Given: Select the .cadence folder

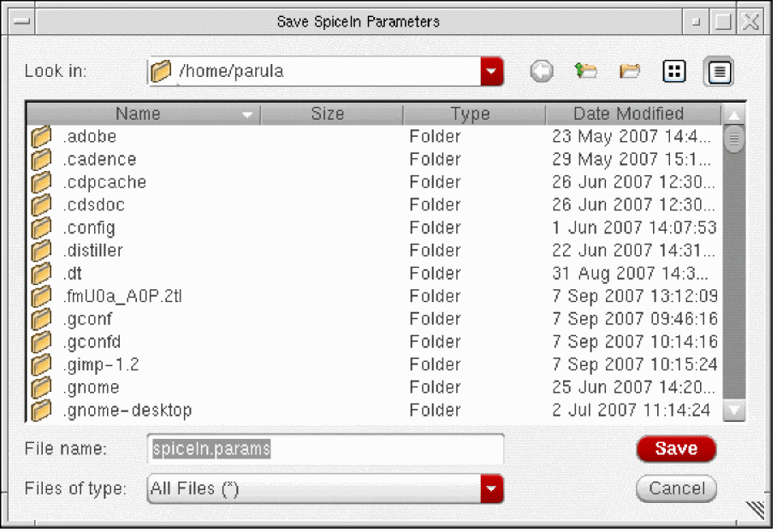Looking at the screenshot, I should pyautogui.click(x=99, y=160).
